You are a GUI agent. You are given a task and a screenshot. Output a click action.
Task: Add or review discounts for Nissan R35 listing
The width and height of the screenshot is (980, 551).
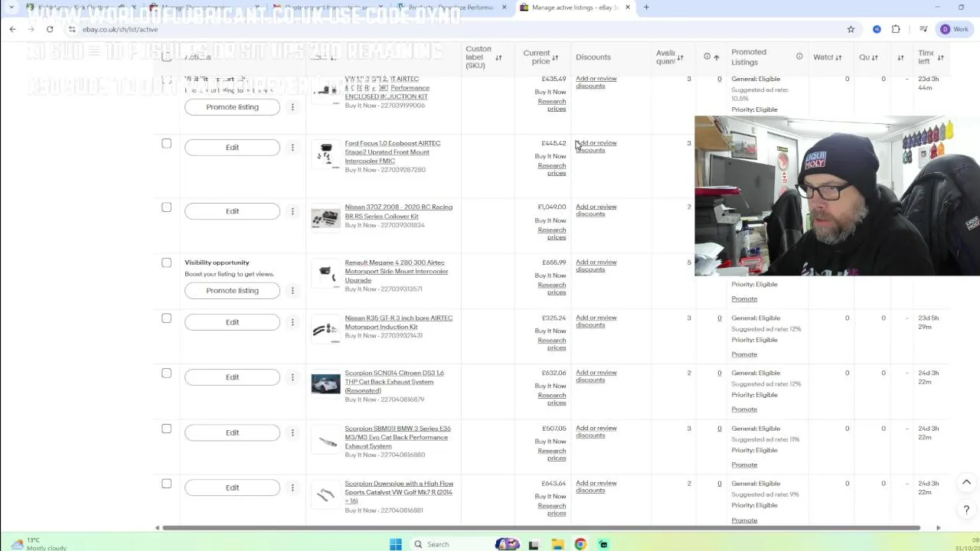click(x=596, y=321)
